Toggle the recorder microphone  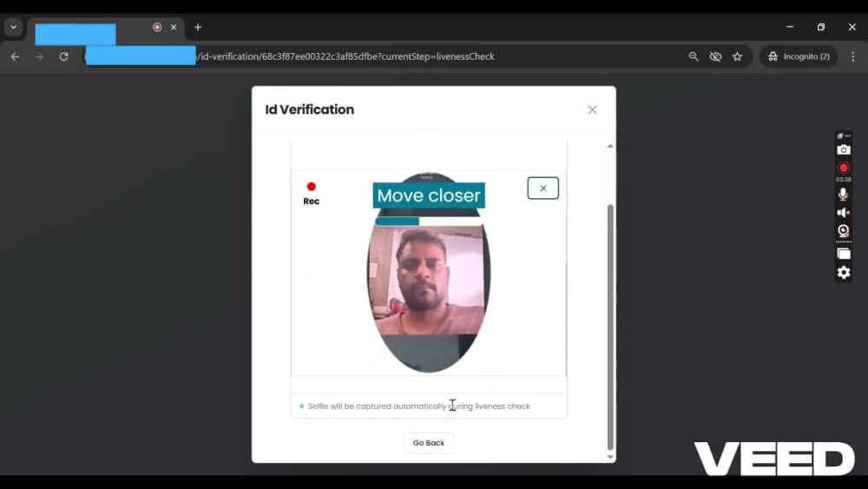pyautogui.click(x=843, y=194)
